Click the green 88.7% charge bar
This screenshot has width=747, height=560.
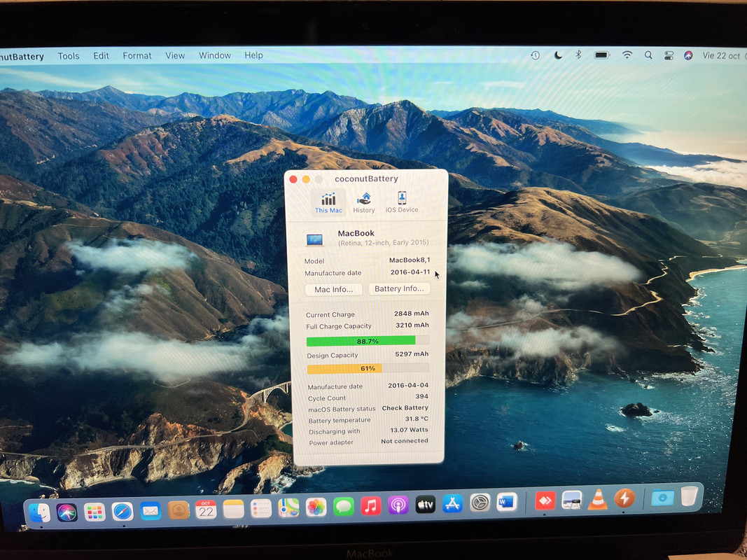(368, 341)
